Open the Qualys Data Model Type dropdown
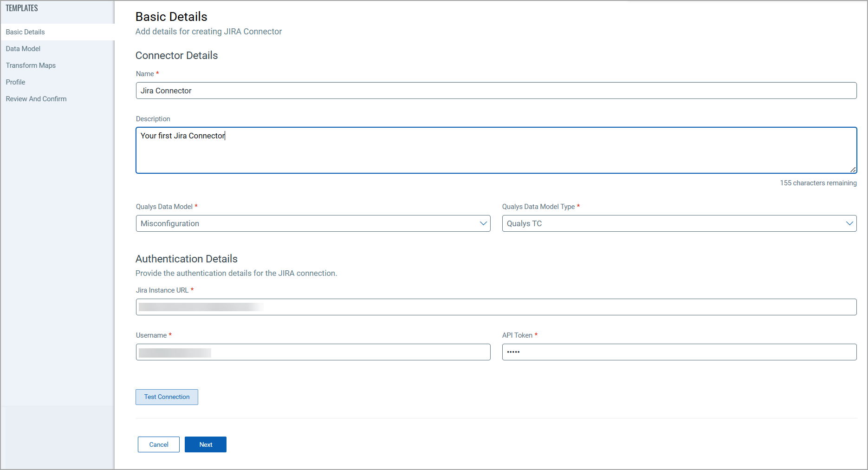The image size is (868, 470). coord(679,223)
